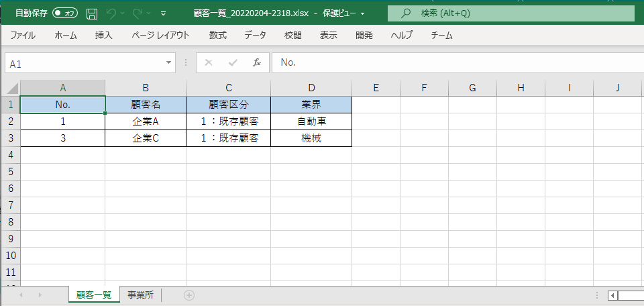Select column E header
This screenshot has height=306, width=644.
pos(376,87)
